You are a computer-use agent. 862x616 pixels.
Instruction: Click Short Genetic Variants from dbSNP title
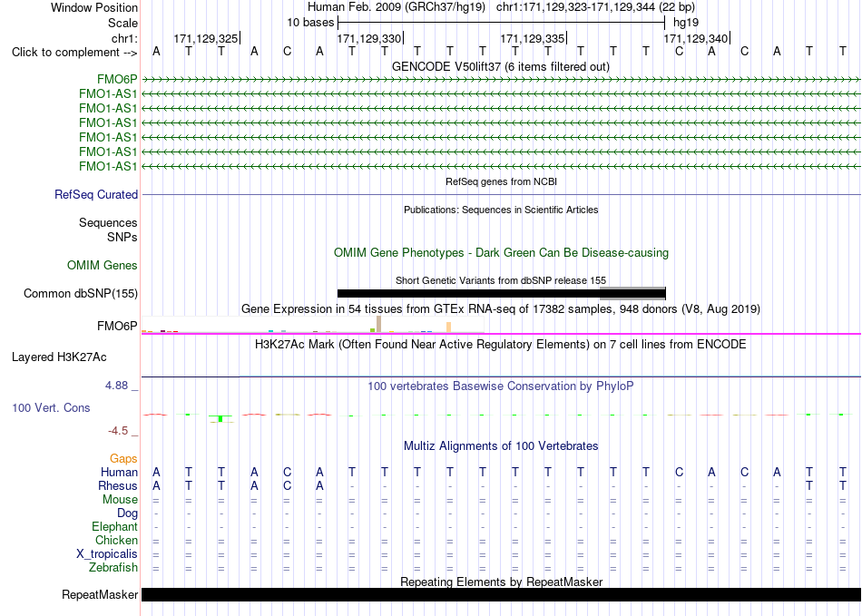coord(501,280)
